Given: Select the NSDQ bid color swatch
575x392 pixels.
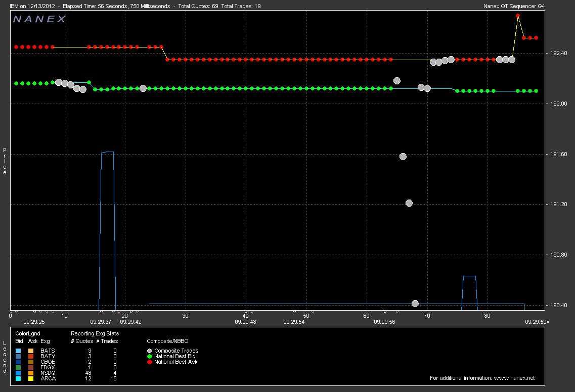Looking at the screenshot, I should pyautogui.click(x=18, y=373).
